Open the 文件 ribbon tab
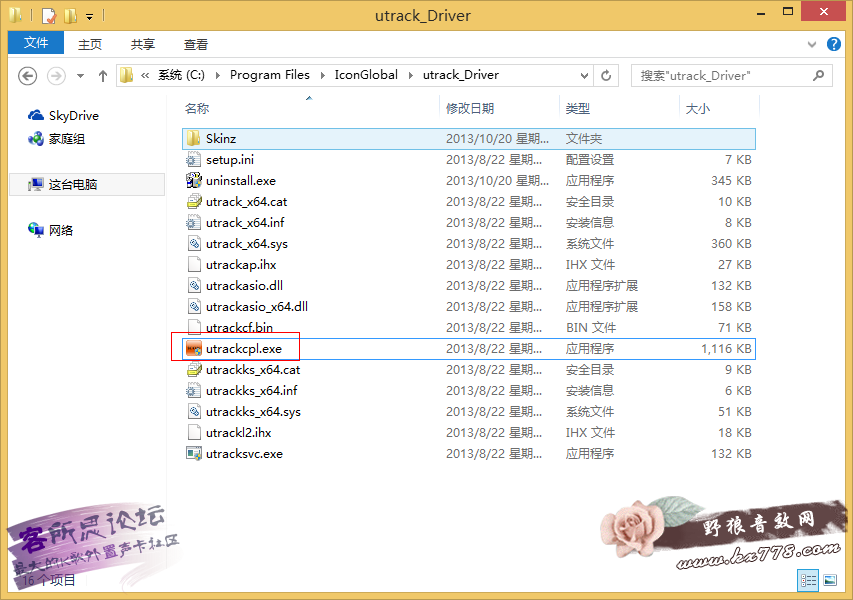Screen dimensions: 853x600 pyautogui.click(x=36, y=42)
